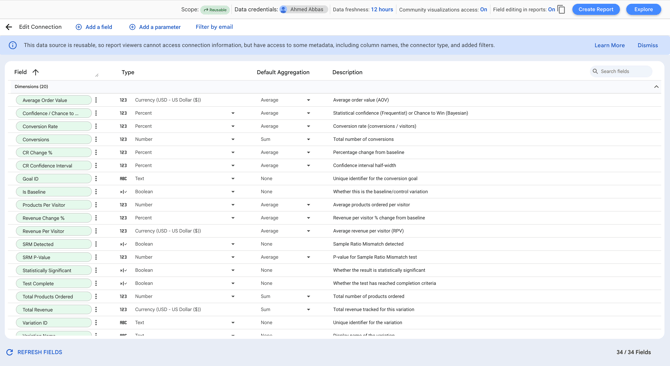This screenshot has width=670, height=366.
Task: Open aggregation dropdown for Total Revenue
Action: tap(308, 310)
